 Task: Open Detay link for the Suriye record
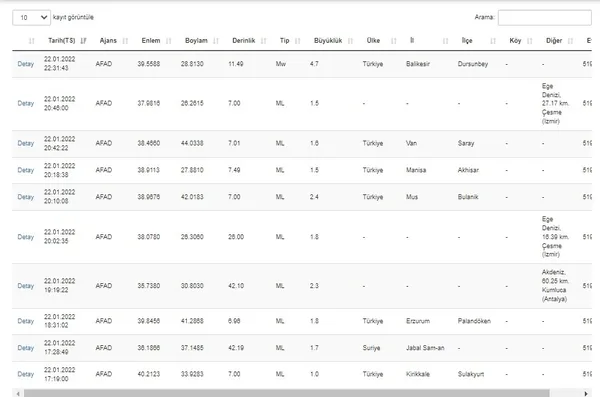point(26,348)
